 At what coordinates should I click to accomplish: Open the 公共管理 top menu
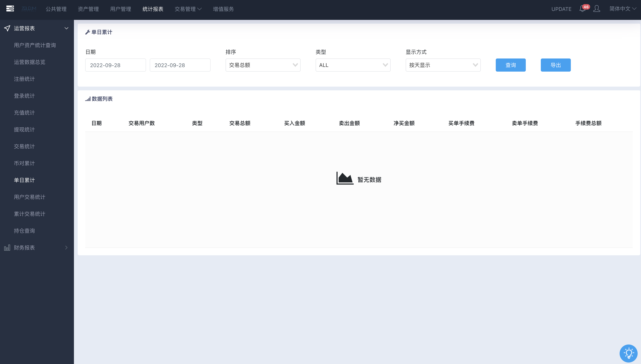pyautogui.click(x=56, y=9)
